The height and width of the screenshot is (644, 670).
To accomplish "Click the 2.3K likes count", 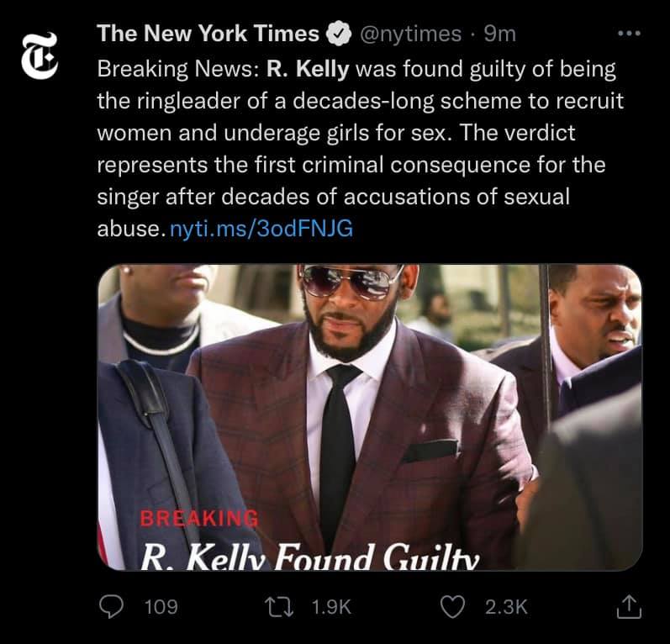I will [507, 606].
